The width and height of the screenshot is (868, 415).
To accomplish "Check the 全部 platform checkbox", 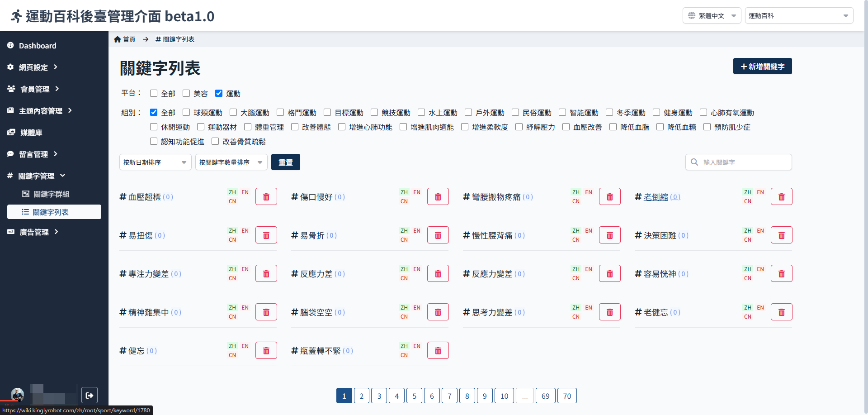I will tap(154, 93).
